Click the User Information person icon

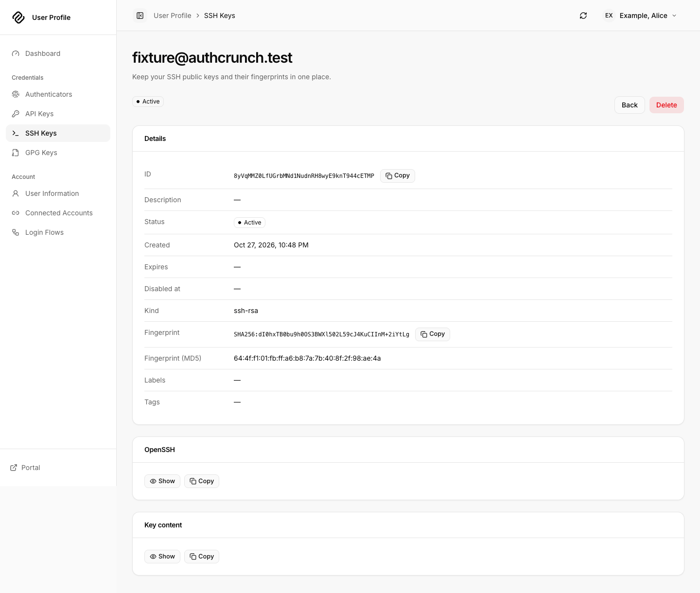16,193
